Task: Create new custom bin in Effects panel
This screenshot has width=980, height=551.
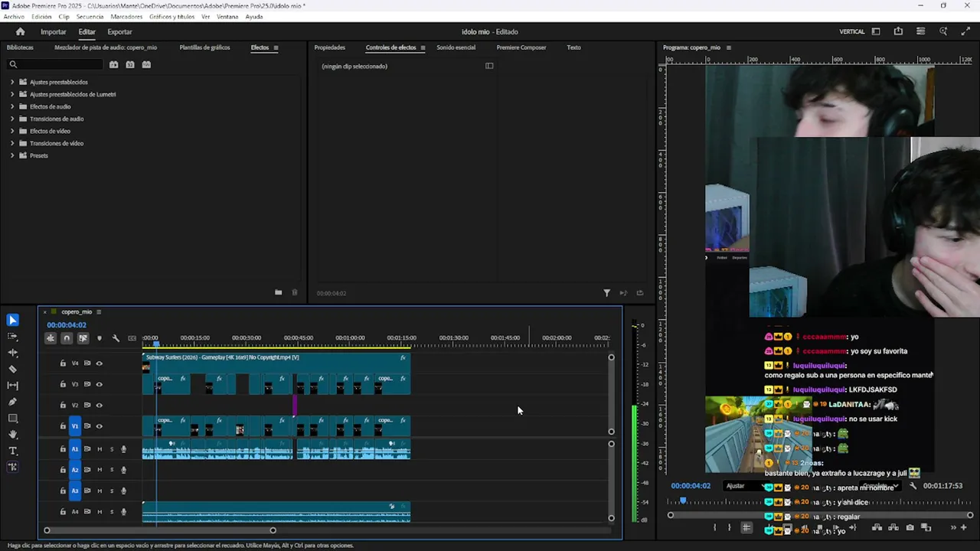Action: pyautogui.click(x=279, y=292)
